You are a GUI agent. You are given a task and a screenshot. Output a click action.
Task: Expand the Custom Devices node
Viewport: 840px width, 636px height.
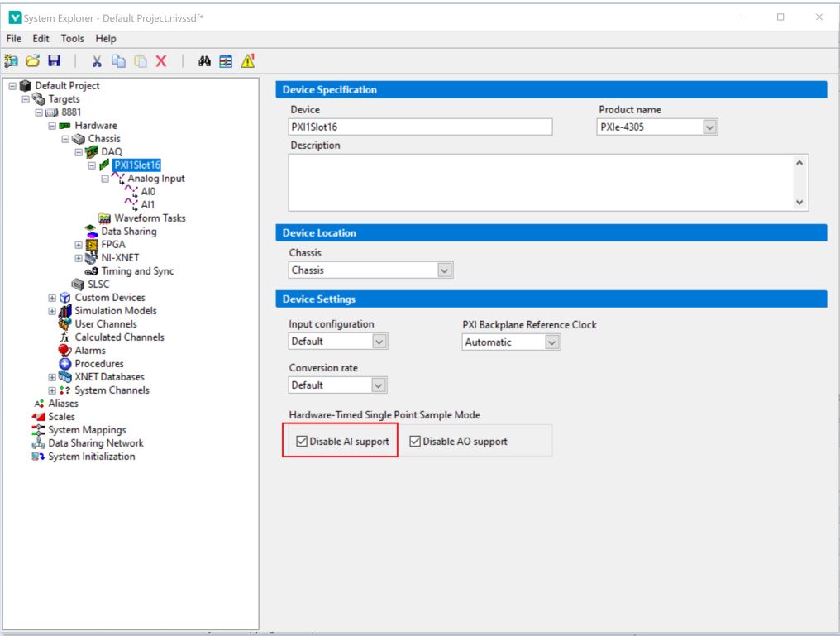[x=52, y=298]
